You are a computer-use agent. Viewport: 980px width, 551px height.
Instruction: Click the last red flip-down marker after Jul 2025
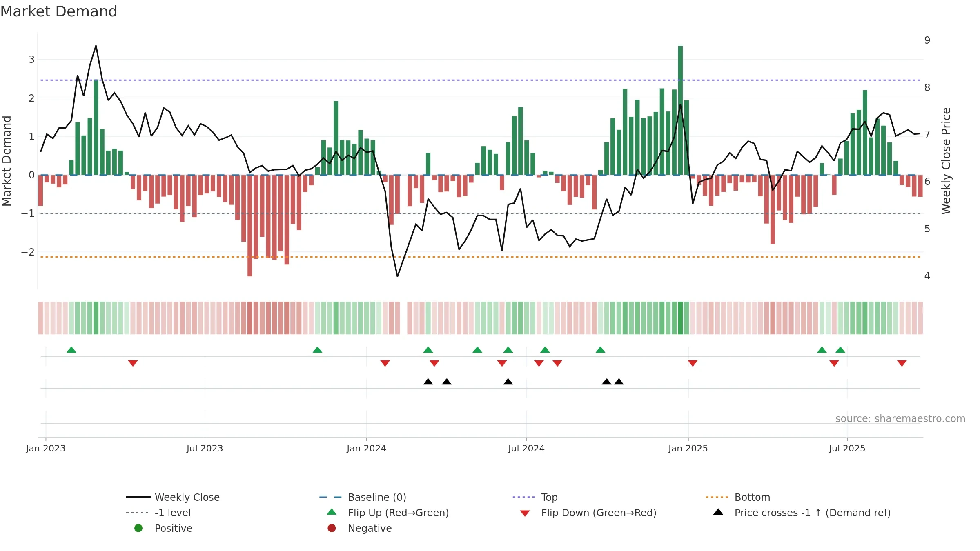coord(902,363)
